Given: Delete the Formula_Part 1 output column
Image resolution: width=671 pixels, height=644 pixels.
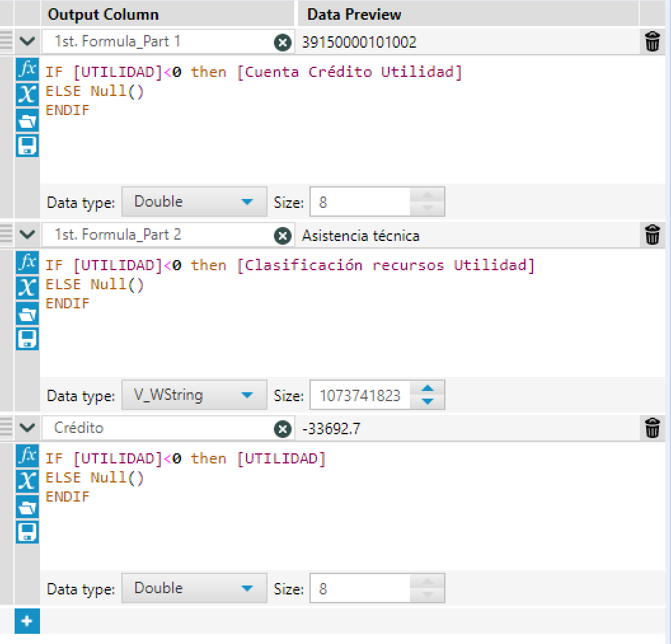Looking at the screenshot, I should (652, 41).
